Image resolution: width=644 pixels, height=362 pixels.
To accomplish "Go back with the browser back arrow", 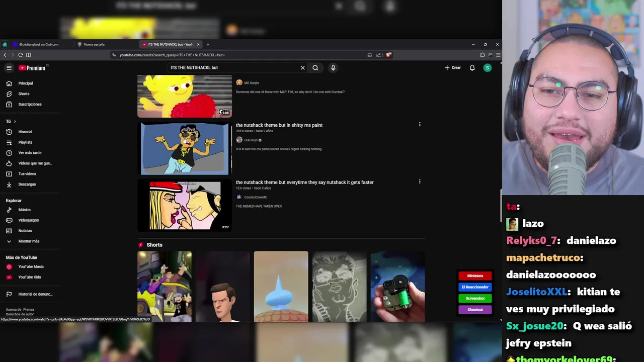I will pos(5,55).
